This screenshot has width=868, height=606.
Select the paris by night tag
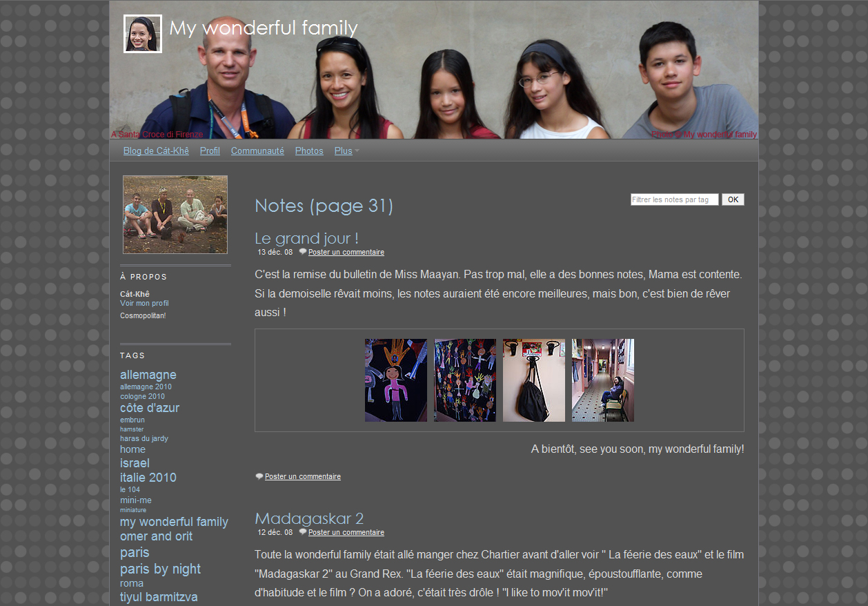pos(160,569)
